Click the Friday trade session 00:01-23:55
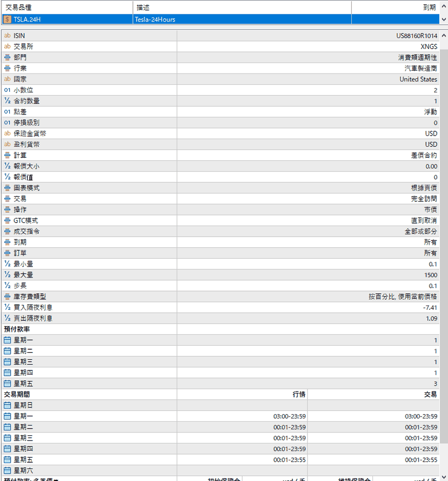This screenshot has width=448, height=481. pos(421,460)
